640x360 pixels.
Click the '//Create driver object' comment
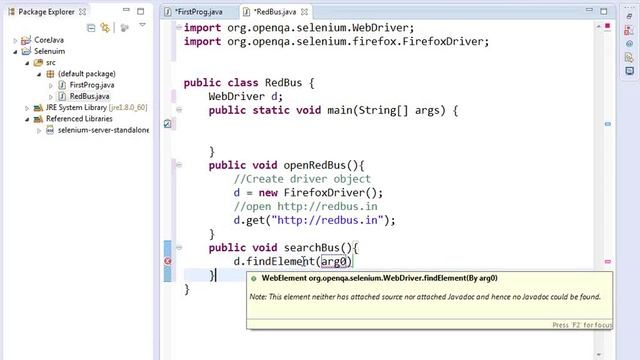[x=302, y=179]
